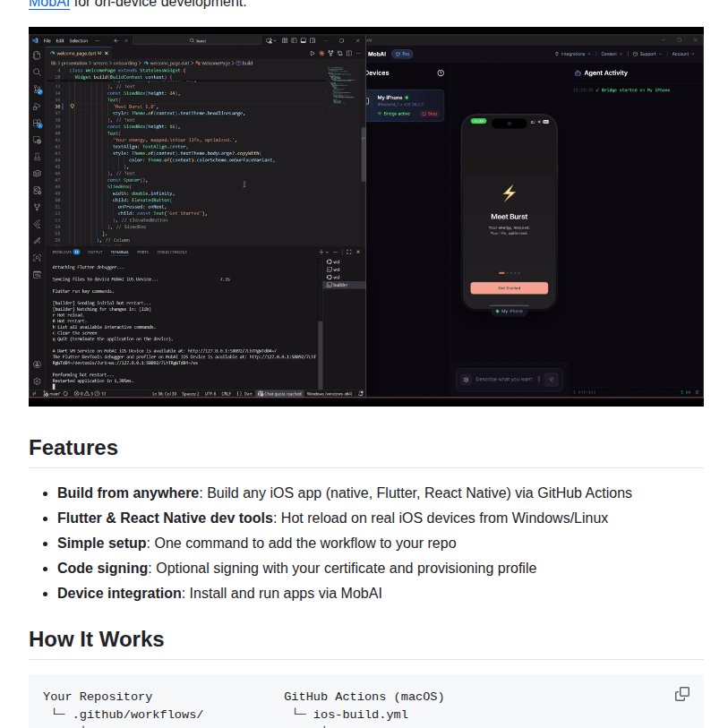
Task: Open the Account dropdown
Action: pos(682,54)
